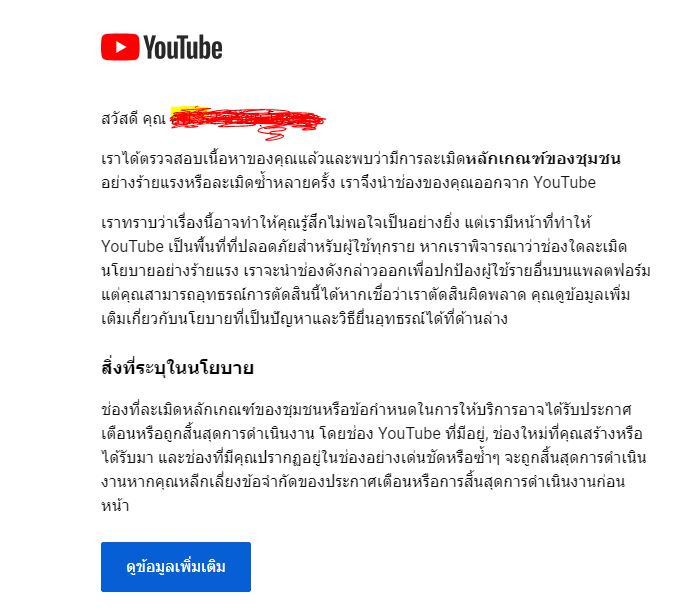
Task: Click the final word หน้า of the policy text
Action: tap(115, 506)
